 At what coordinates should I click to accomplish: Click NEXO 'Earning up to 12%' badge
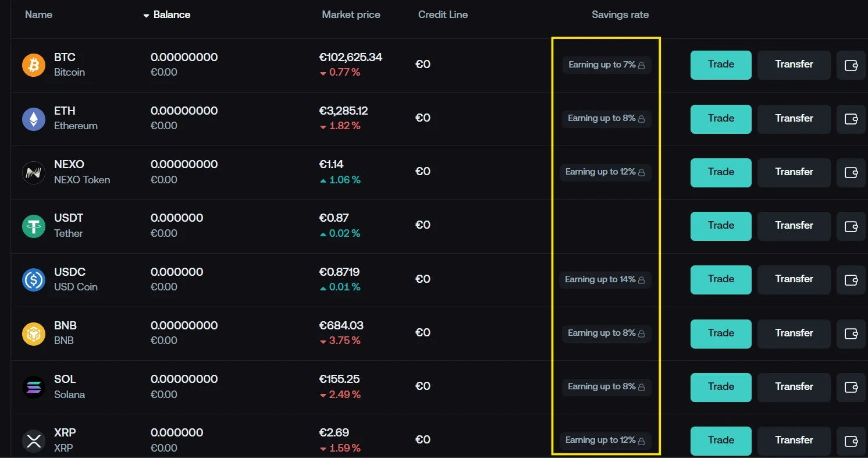605,172
